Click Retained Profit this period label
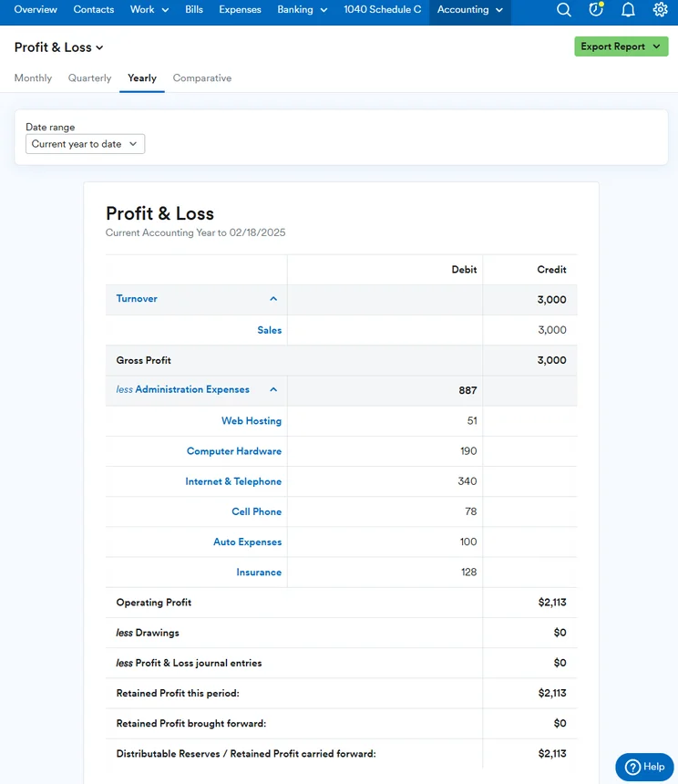The width and height of the screenshot is (678, 784). 178,694
